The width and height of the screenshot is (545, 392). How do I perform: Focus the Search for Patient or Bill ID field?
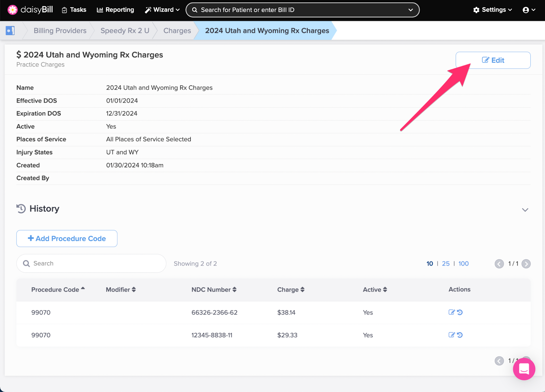click(x=302, y=10)
